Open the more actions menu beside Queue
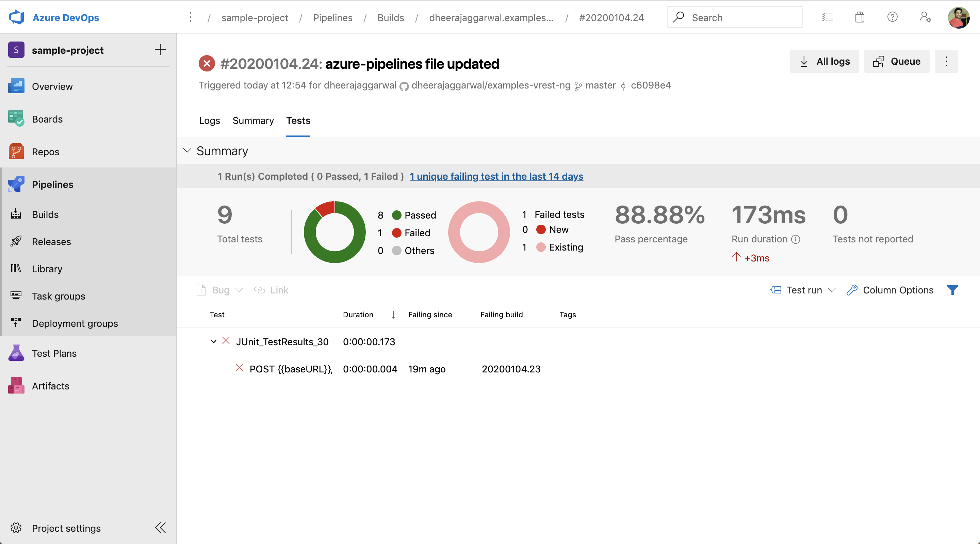The image size is (980, 544). coord(947,61)
